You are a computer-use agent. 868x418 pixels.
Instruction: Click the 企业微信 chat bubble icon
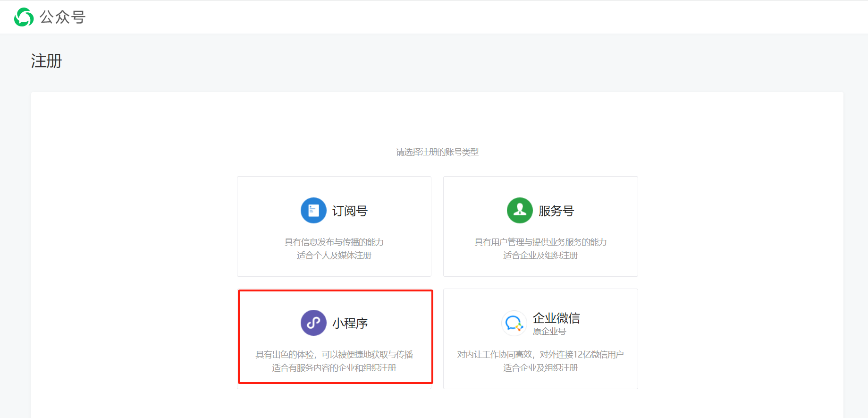tap(514, 323)
